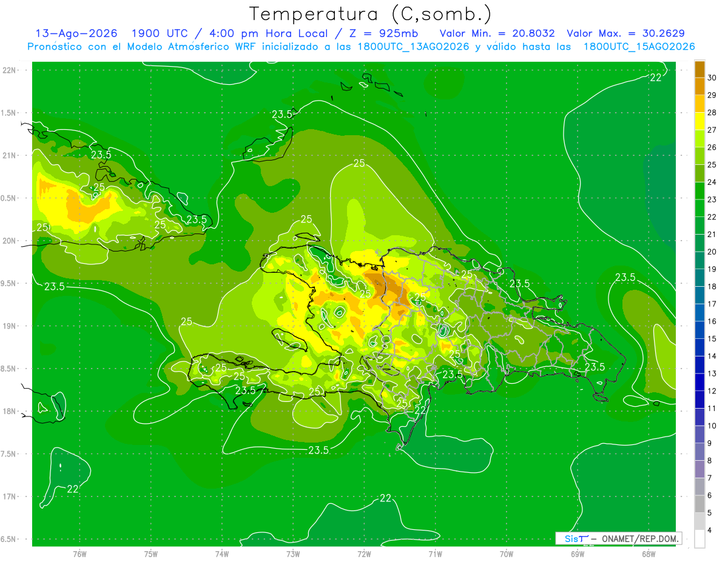Screen dimensions: 728x562
Task: Click the teal legend swatch between 18 and 19
Action: click(699, 278)
